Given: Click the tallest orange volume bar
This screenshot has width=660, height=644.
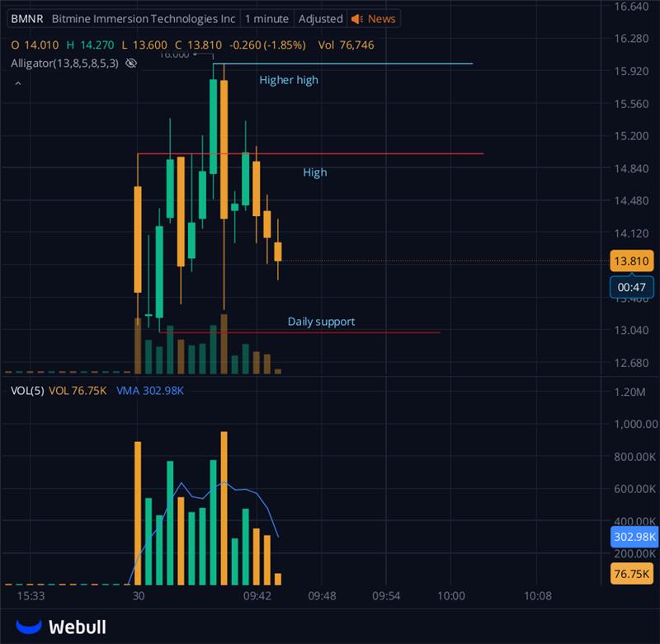Looking at the screenshot, I should [x=224, y=508].
